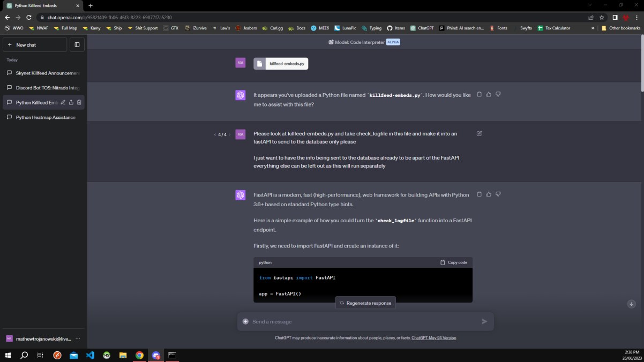Open Windows taskbar search
Image resolution: width=644 pixels, height=362 pixels.
(24, 355)
